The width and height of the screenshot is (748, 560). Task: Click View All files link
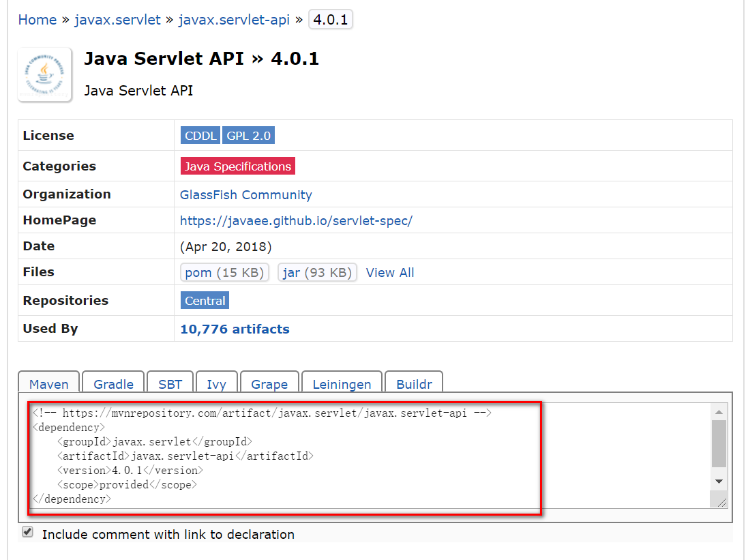click(390, 273)
